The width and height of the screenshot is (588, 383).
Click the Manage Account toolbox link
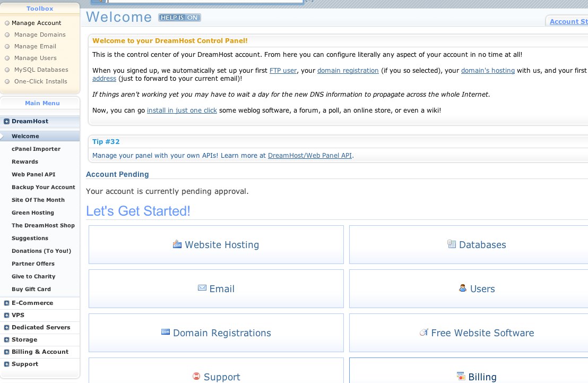[x=37, y=23]
